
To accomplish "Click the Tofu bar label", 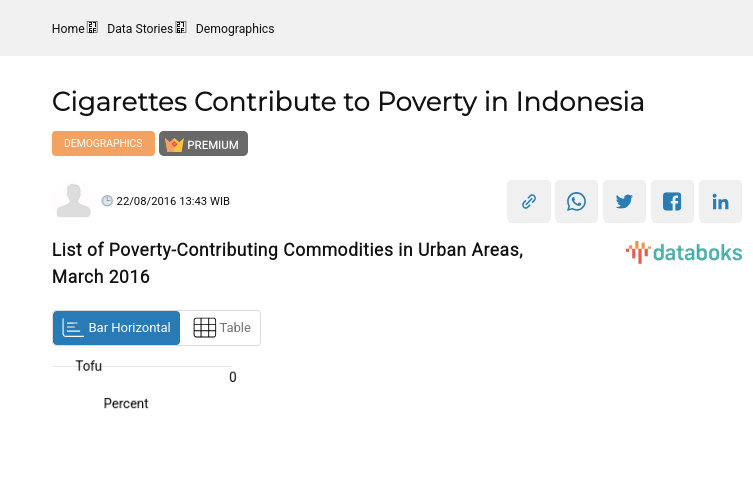I will (89, 366).
